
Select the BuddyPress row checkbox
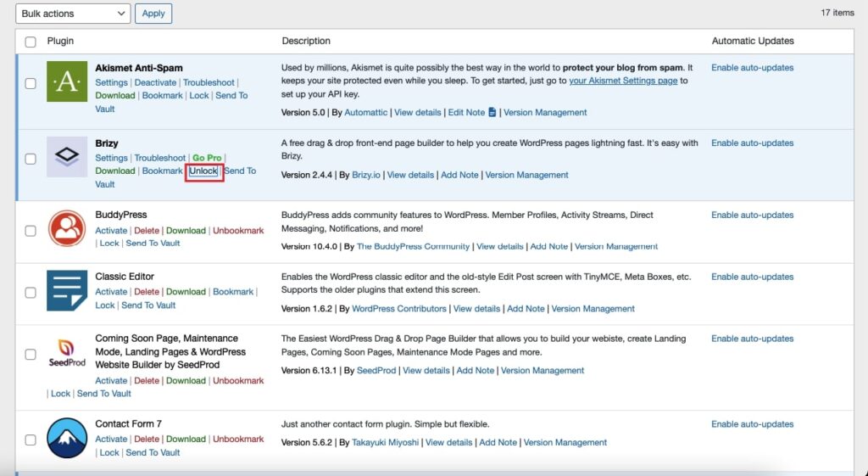coord(31,231)
